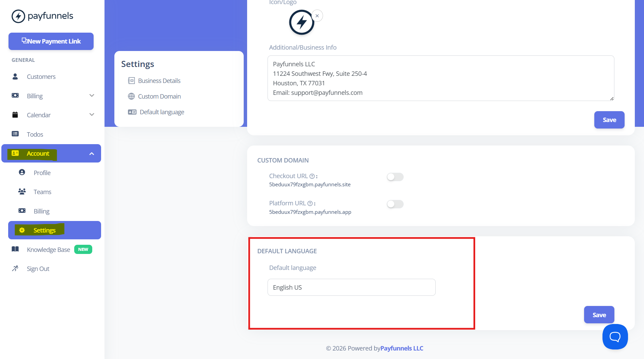Click the textarea resize handle corner
644x359 pixels.
612,99
